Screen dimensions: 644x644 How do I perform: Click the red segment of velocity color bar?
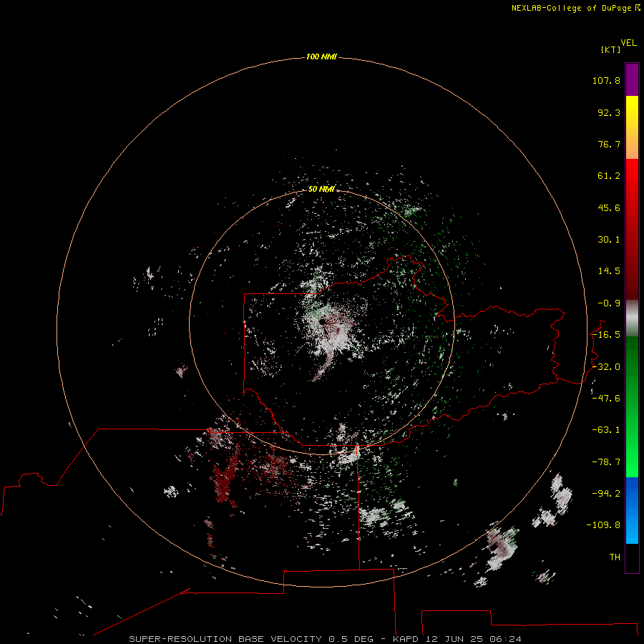[632, 229]
